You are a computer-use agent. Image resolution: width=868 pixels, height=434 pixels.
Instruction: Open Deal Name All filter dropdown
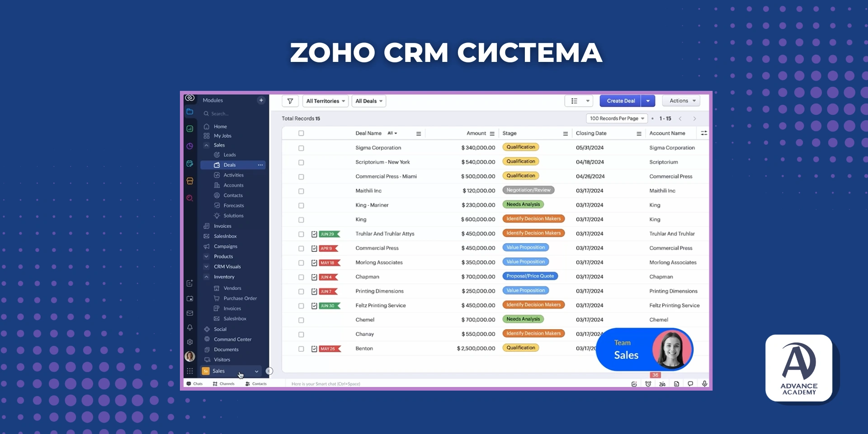(x=392, y=133)
